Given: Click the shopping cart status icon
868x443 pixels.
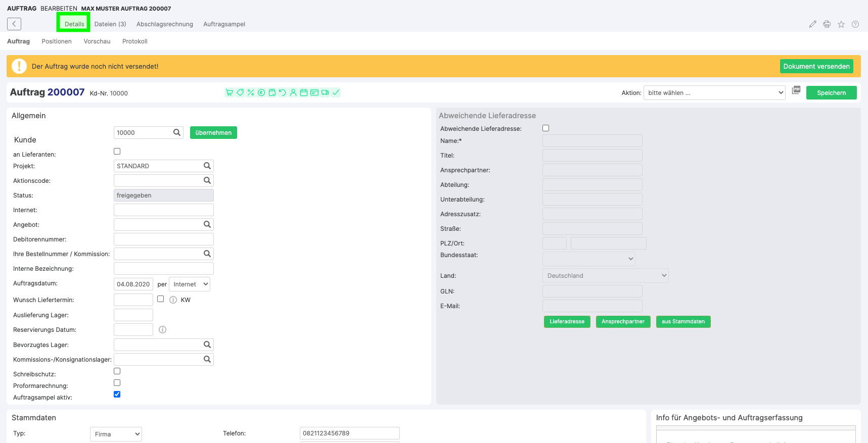Looking at the screenshot, I should (x=230, y=92).
